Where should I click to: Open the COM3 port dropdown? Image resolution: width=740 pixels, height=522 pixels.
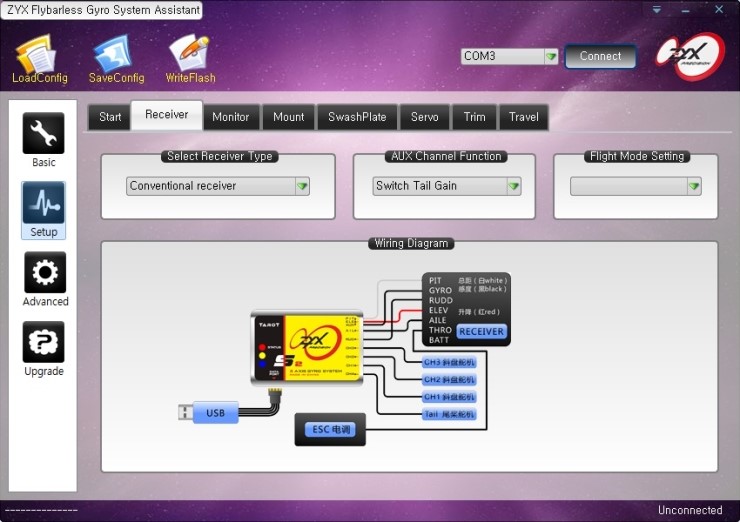[x=509, y=56]
